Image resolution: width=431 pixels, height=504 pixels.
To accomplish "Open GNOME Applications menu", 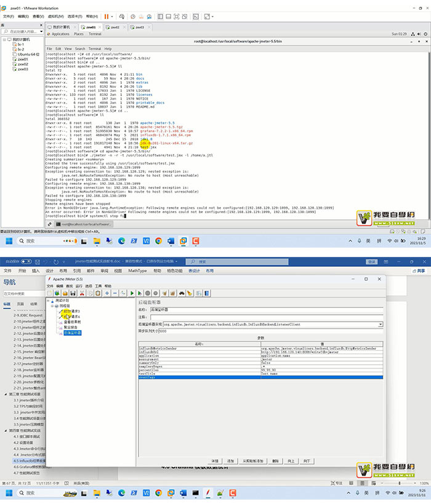I will point(60,34).
